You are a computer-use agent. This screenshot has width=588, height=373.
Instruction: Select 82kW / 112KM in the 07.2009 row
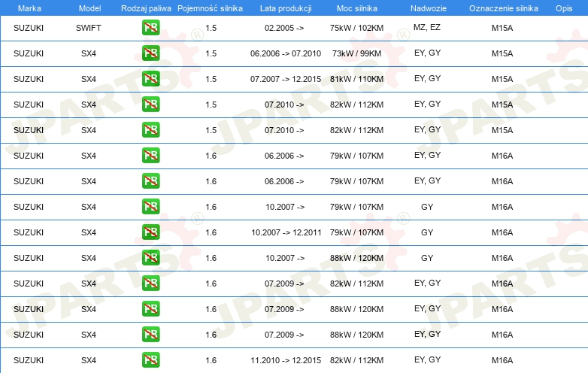[x=356, y=284]
